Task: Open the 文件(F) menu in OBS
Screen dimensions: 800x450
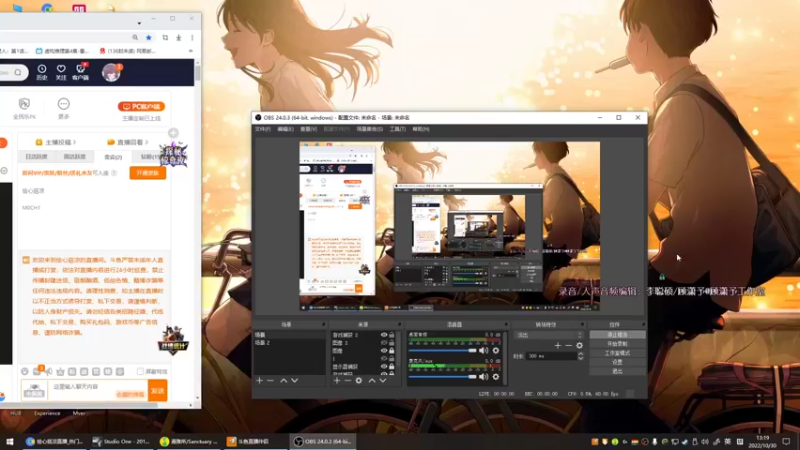Action: pyautogui.click(x=262, y=130)
